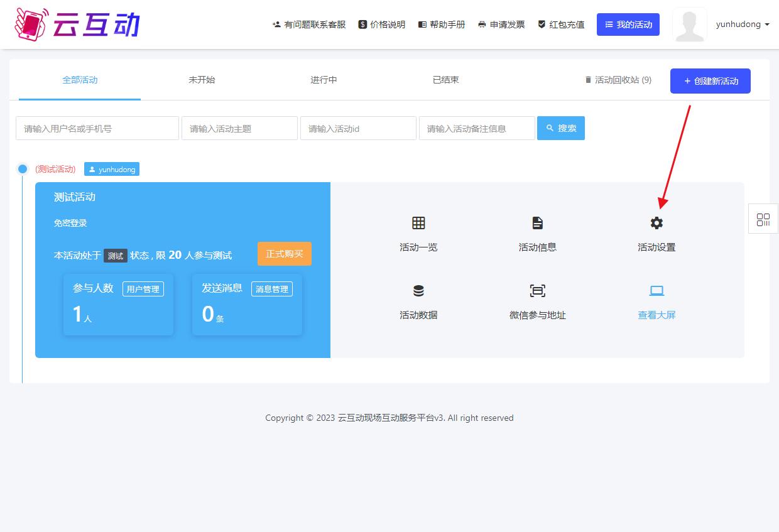Switch to the 未开始 tab
Image resolution: width=779 pixels, height=532 pixels.
(x=202, y=80)
